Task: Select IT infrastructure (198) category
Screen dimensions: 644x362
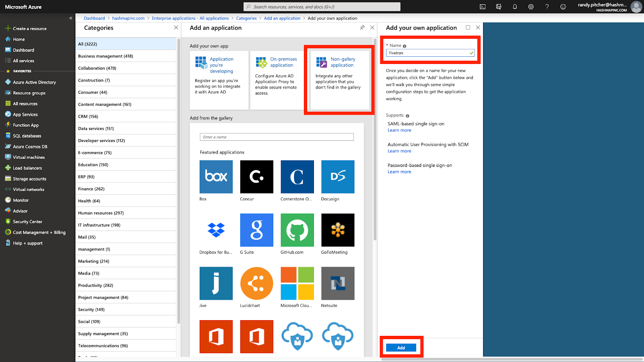Action: 126,225
